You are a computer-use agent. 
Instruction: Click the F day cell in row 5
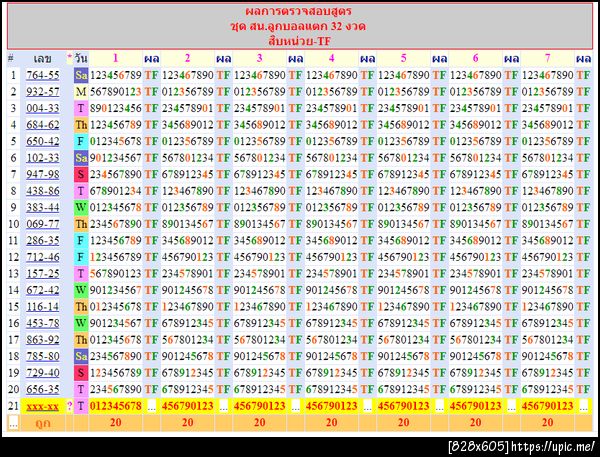(81, 141)
